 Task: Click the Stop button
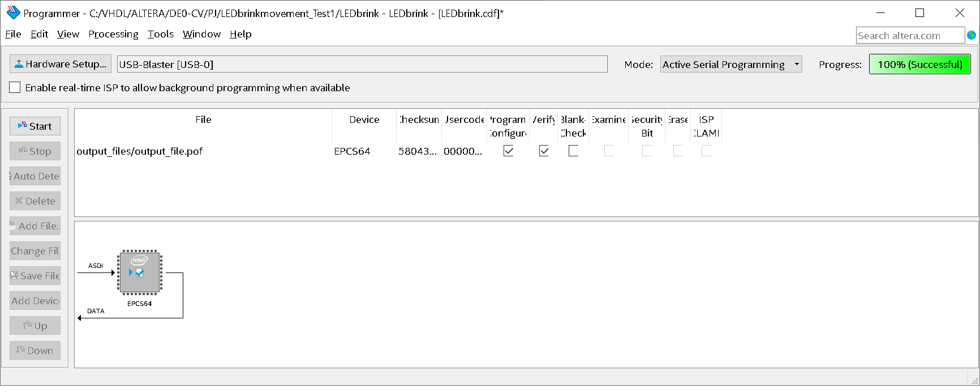35,151
